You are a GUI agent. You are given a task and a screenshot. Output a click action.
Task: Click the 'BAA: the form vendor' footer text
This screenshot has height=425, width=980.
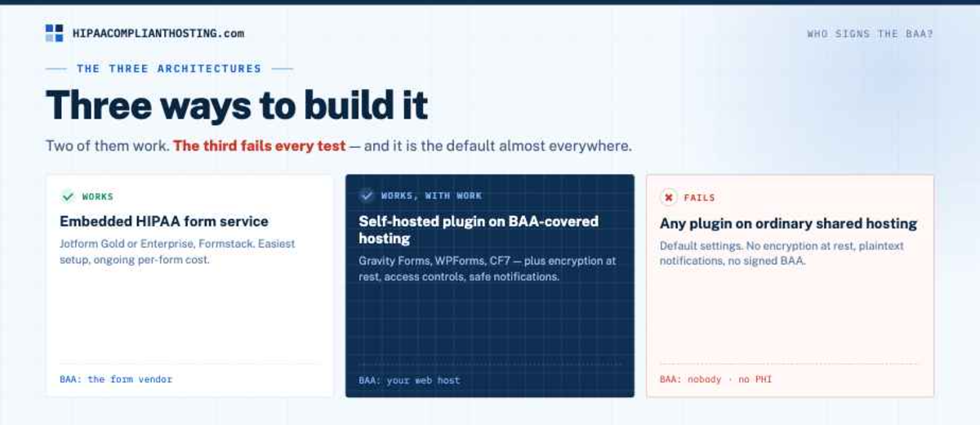pos(116,379)
